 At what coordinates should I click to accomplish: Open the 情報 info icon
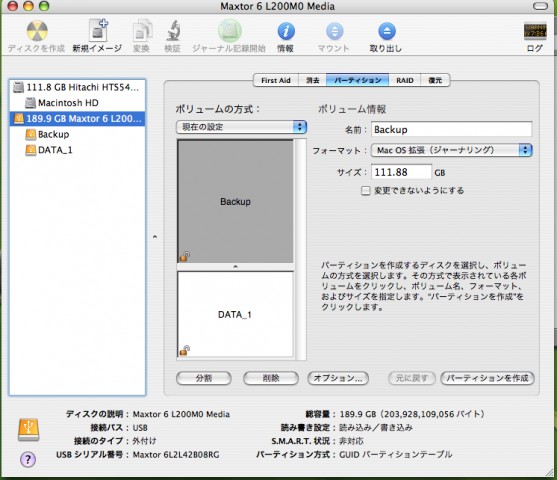pos(286,31)
